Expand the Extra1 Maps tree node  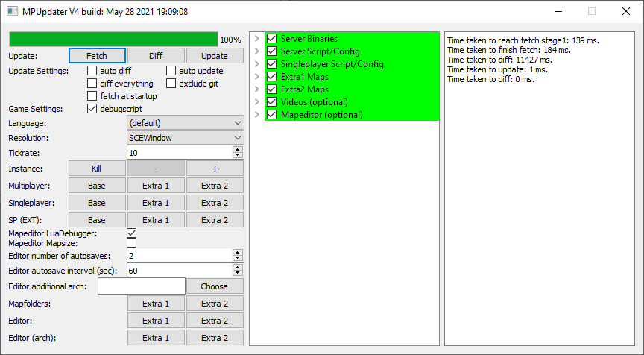[256, 77]
